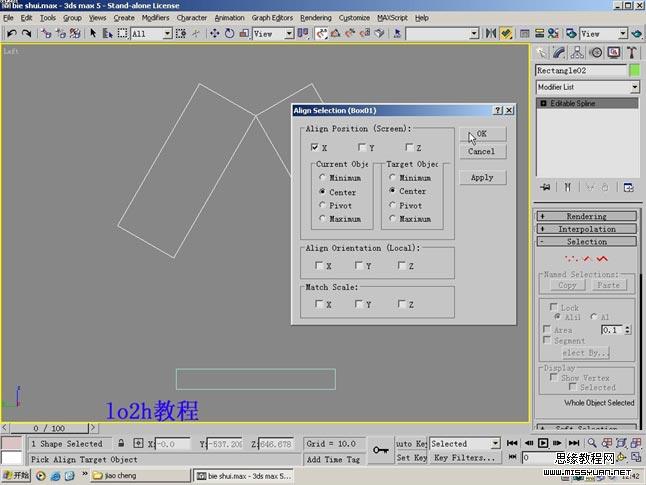Open the Customize menu
The height and width of the screenshot is (485, 646).
(354, 18)
